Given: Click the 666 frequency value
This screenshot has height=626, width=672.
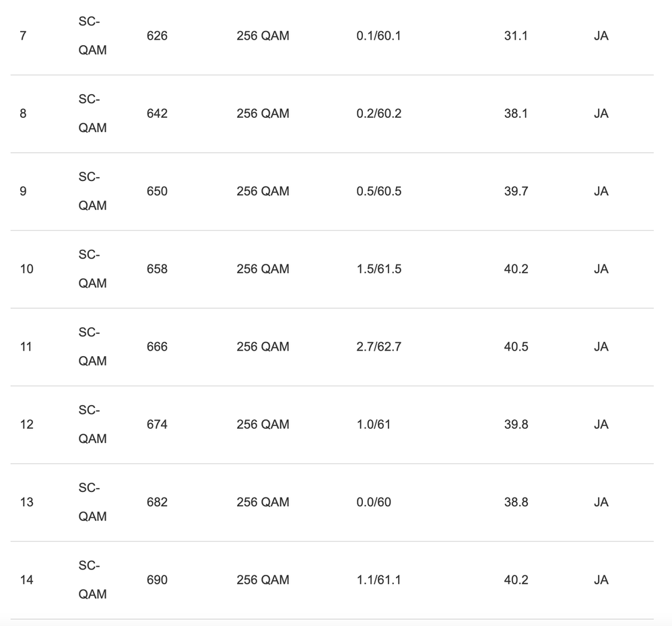Looking at the screenshot, I should coord(157,347).
